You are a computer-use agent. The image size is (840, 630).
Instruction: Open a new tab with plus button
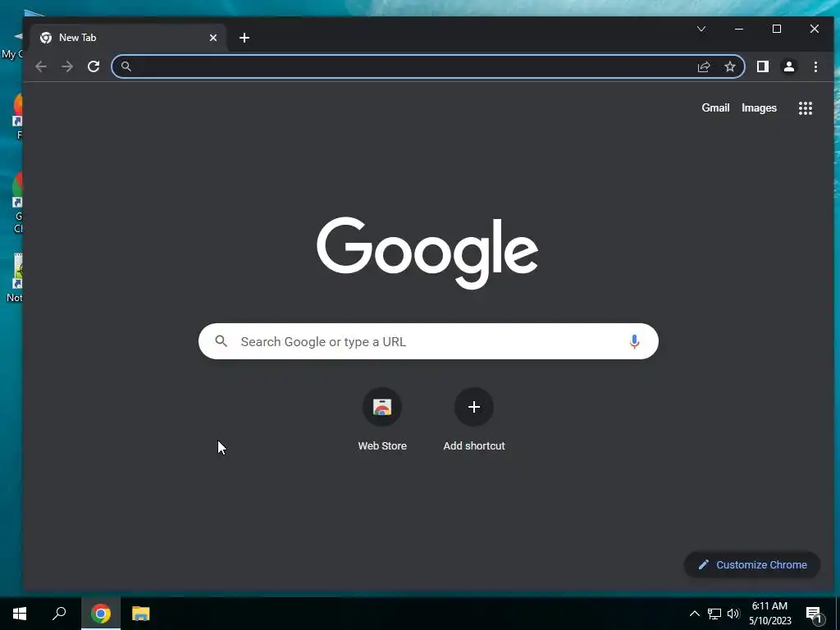click(x=244, y=38)
